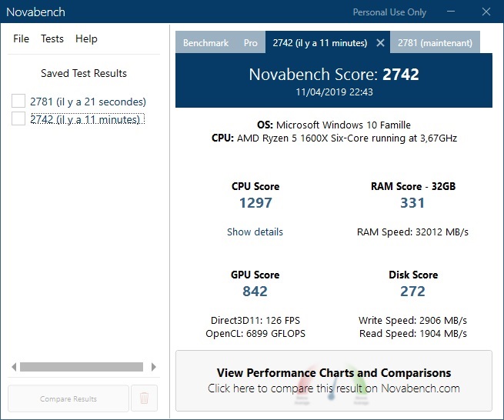Click View Performance Charts and Comparisons
This screenshot has height=420, width=504.
point(334,381)
